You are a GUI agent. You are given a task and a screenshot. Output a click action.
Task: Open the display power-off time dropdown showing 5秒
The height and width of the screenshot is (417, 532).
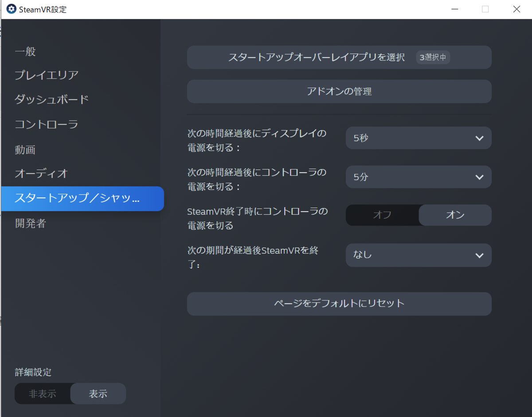pos(419,138)
